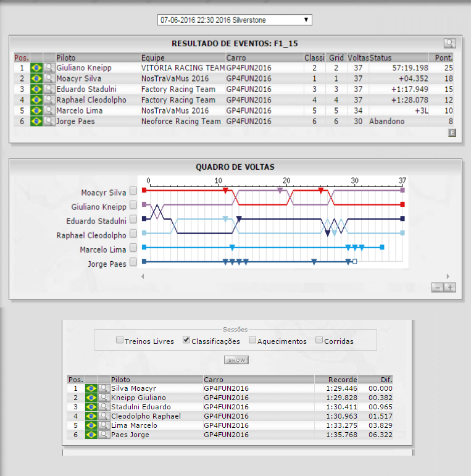Click magnifier icon beside Marcelo Lima result
The width and height of the screenshot is (471, 476).
pyautogui.click(x=49, y=111)
